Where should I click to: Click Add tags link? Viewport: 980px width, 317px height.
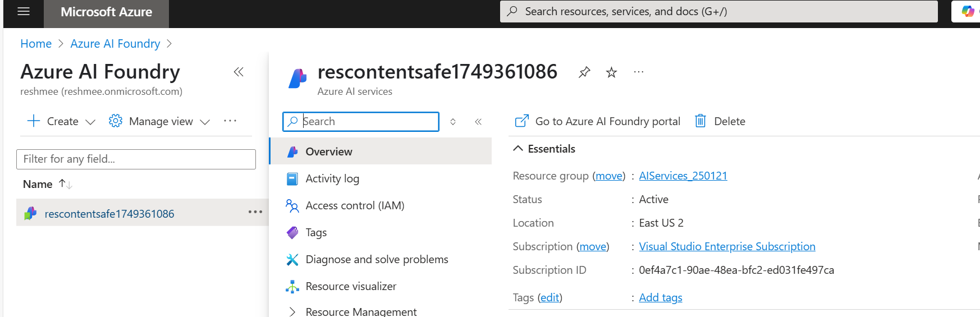point(661,297)
